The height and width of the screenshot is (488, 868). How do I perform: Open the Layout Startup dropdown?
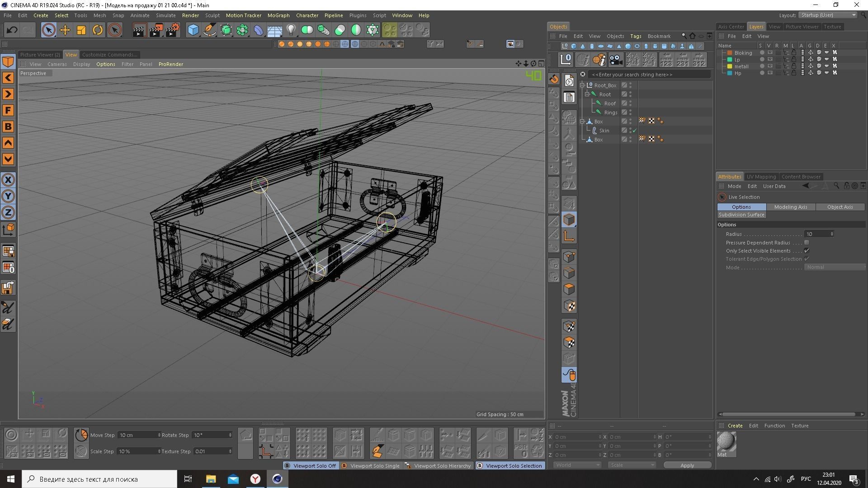point(828,15)
